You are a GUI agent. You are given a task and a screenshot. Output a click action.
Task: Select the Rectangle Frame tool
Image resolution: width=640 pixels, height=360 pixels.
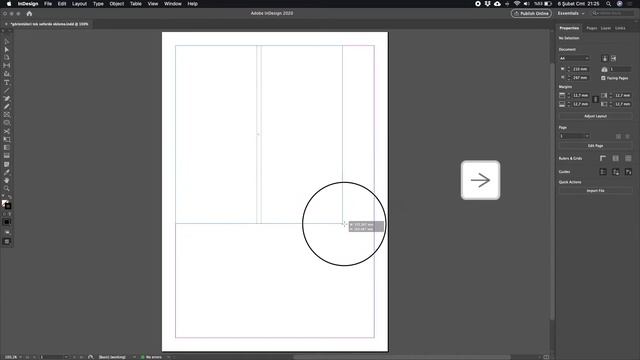click(x=7, y=115)
